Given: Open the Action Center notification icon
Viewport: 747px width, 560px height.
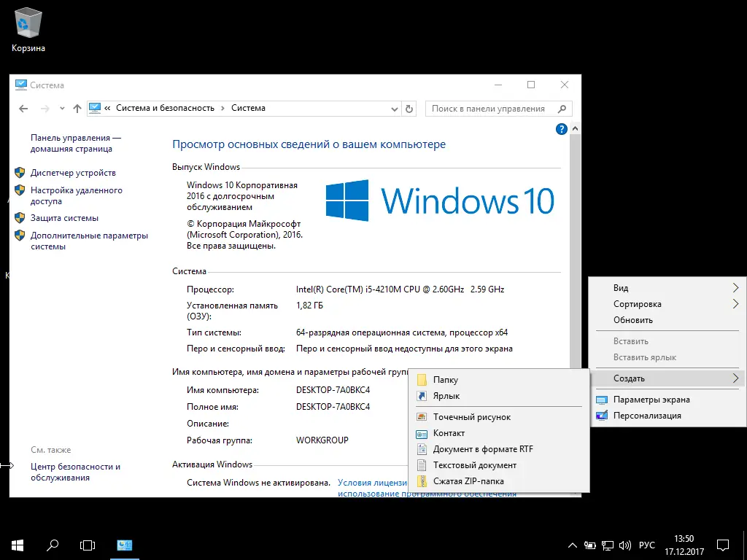Looking at the screenshot, I should pos(723,545).
